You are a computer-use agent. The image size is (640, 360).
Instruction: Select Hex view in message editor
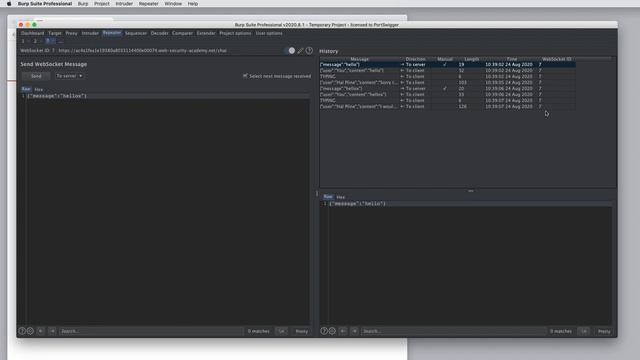pyautogui.click(x=38, y=89)
